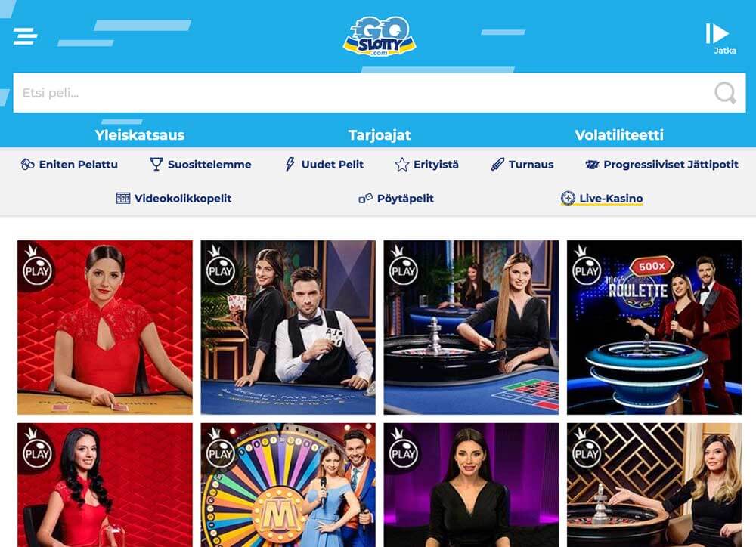Open the blackjack game with two dealers
The width and height of the screenshot is (756, 547).
point(288,327)
